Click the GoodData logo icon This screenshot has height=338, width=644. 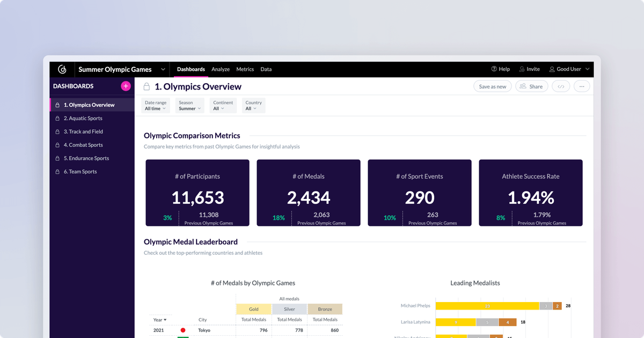(x=62, y=69)
